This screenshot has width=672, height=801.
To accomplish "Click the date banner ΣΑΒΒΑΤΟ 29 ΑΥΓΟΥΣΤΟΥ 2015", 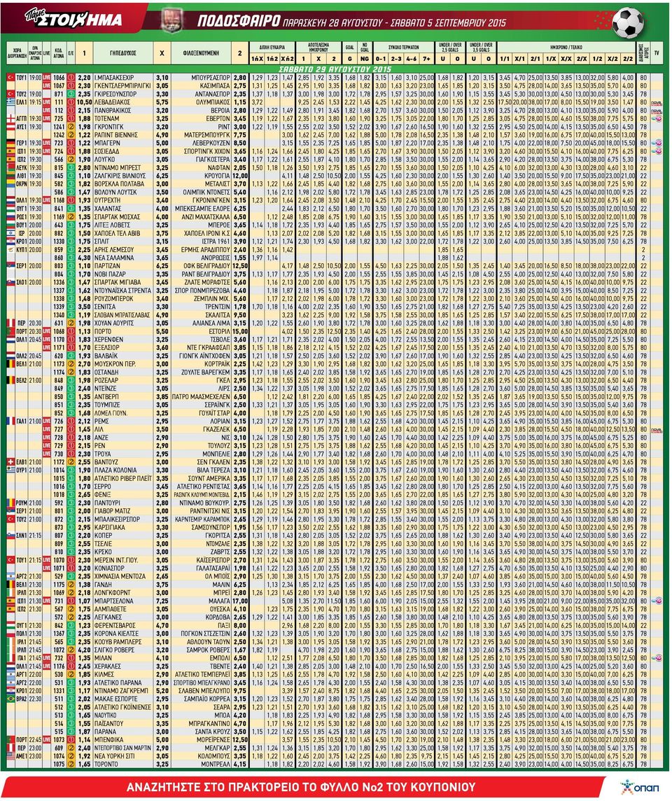I will tap(335, 69).
